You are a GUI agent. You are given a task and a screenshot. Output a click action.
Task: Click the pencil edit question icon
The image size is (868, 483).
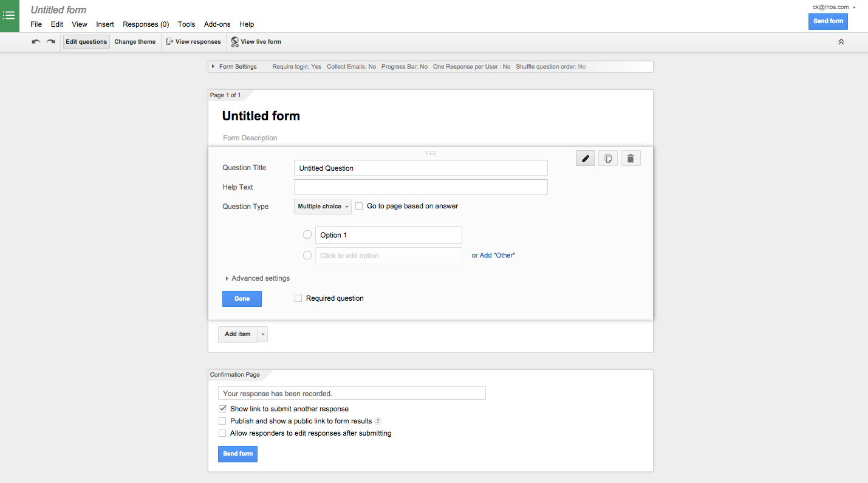(x=586, y=159)
